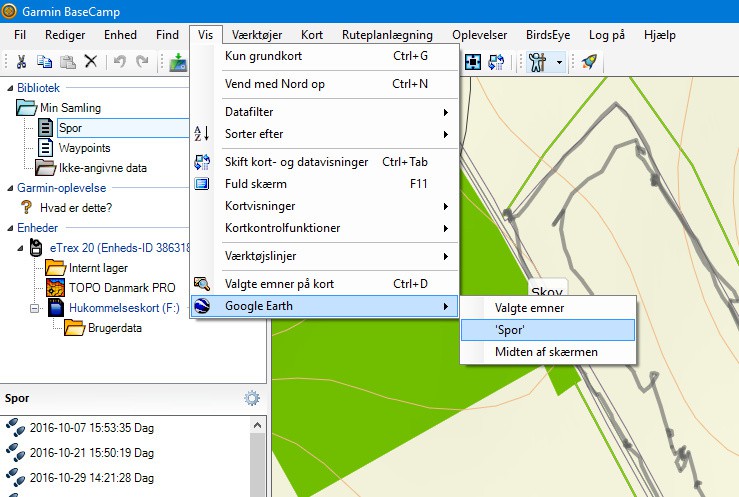The height and width of the screenshot is (497, 739).
Task: Open the Kortkontrolfunktioner submenu
Action: point(325,228)
